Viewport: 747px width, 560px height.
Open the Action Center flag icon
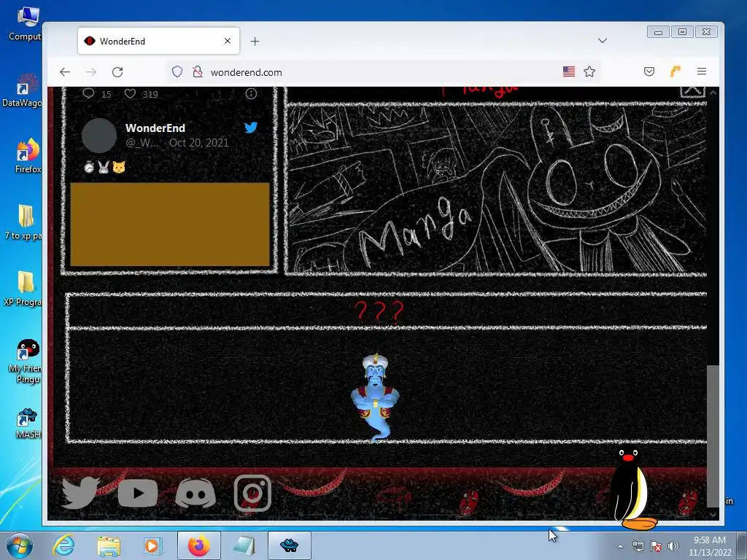656,546
